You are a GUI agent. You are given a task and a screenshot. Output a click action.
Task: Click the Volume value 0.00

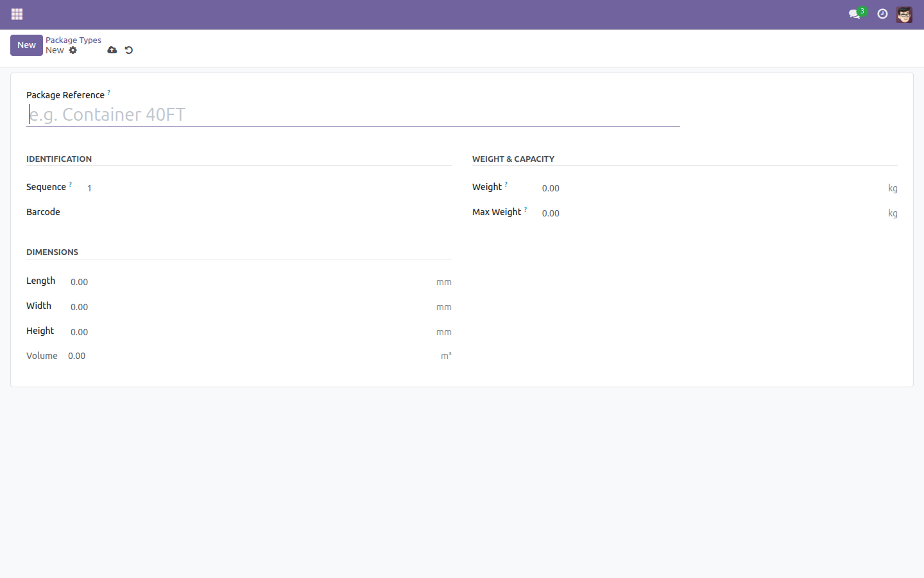76,356
